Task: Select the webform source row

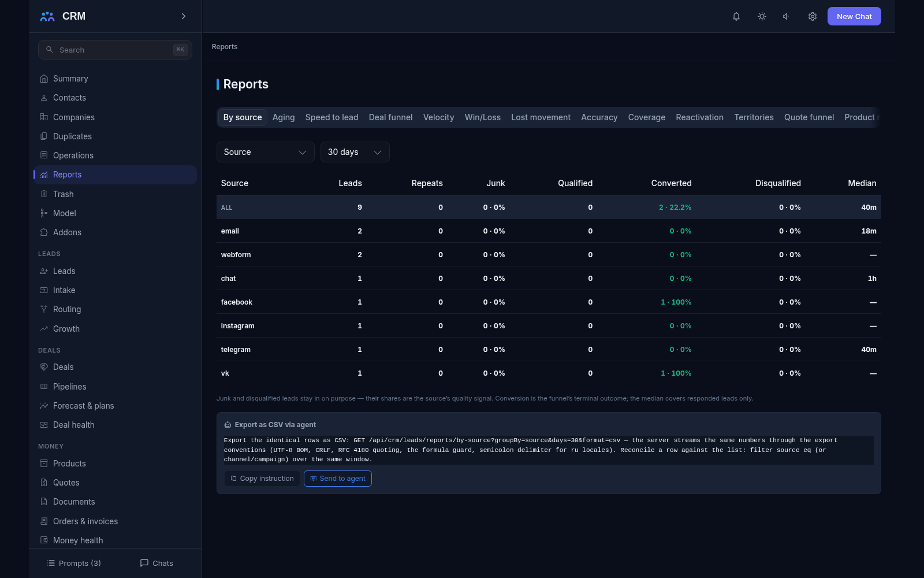Action: point(549,254)
